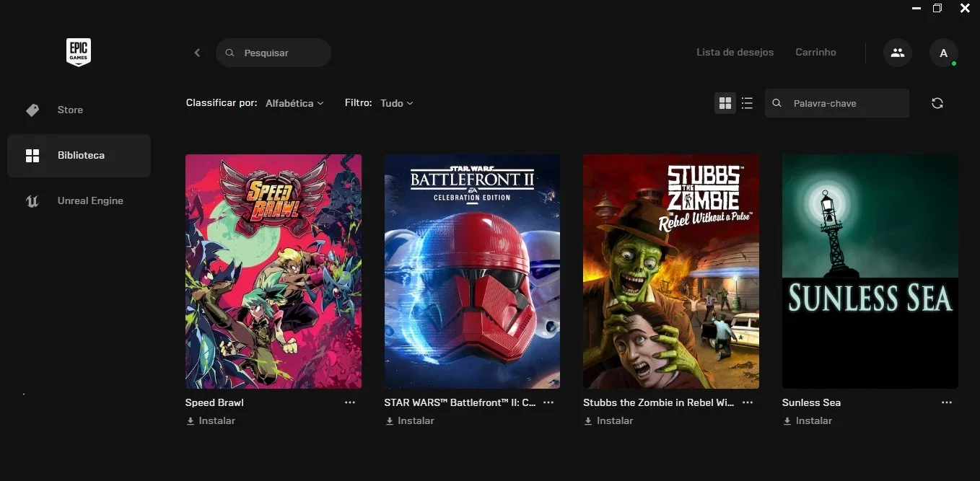Click the Classificar por label
Screen dimensions: 980x481
click(x=222, y=103)
